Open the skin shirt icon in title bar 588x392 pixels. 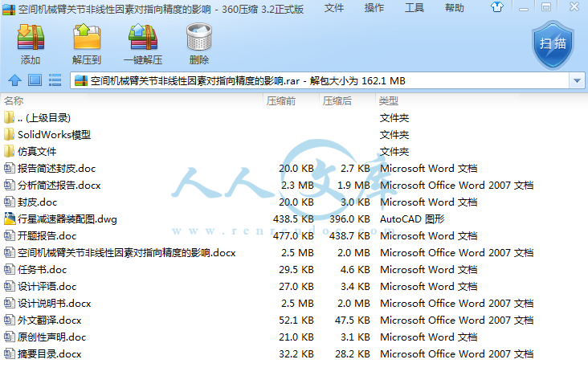pyautogui.click(x=497, y=6)
